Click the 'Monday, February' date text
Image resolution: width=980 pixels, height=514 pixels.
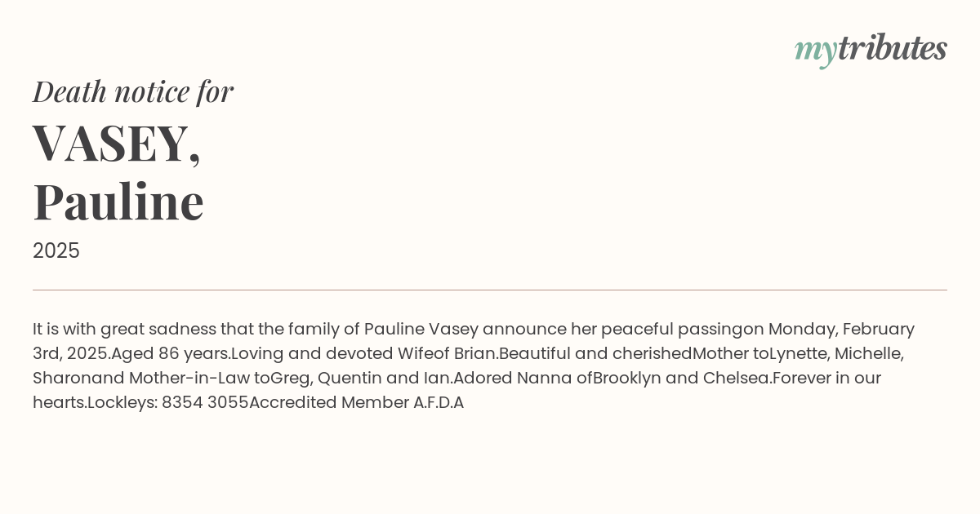pyautogui.click(x=841, y=329)
